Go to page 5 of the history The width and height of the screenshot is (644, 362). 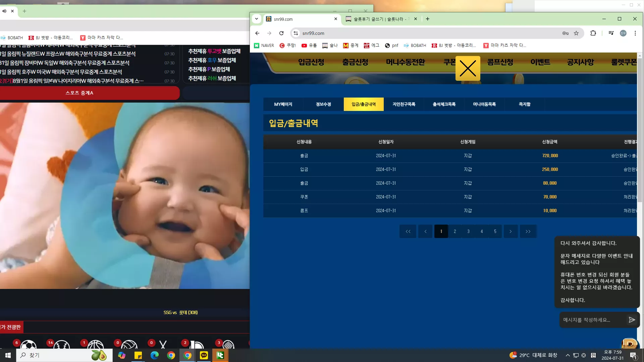[495, 231]
